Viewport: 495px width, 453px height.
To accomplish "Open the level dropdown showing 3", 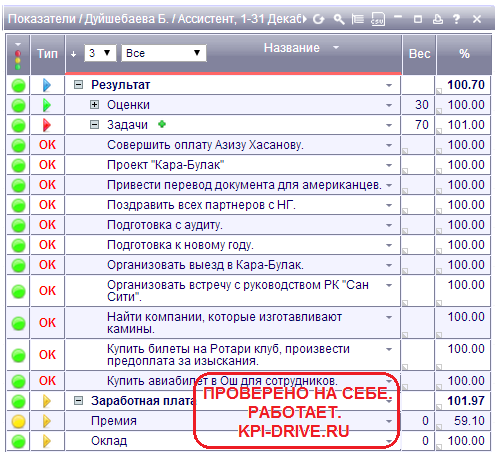I will [x=100, y=53].
